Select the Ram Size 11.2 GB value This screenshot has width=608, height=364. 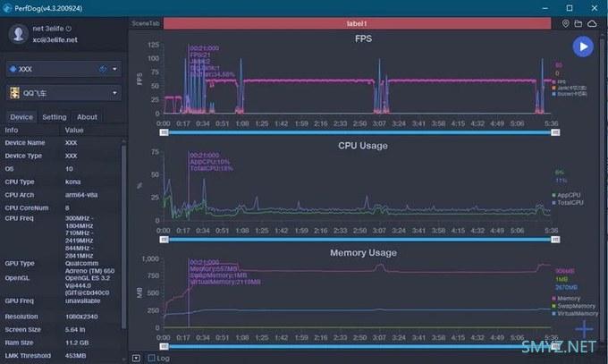pyautogui.click(x=77, y=343)
